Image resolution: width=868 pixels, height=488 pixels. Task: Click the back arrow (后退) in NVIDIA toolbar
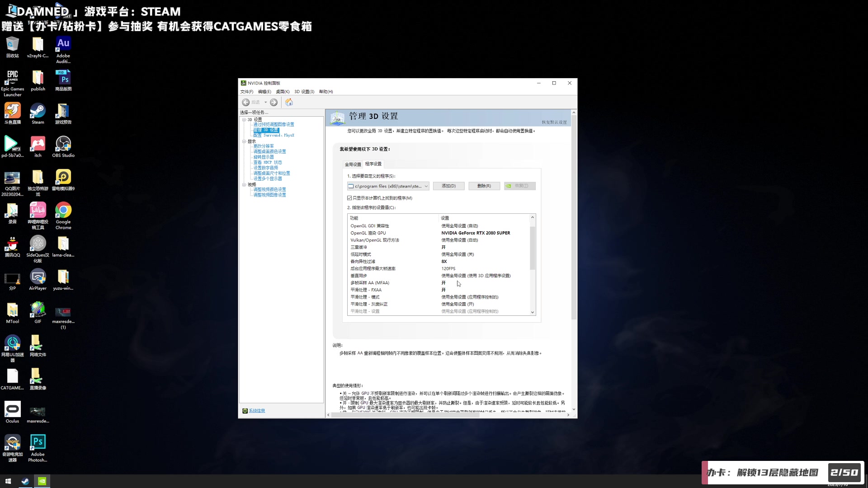[x=246, y=103]
